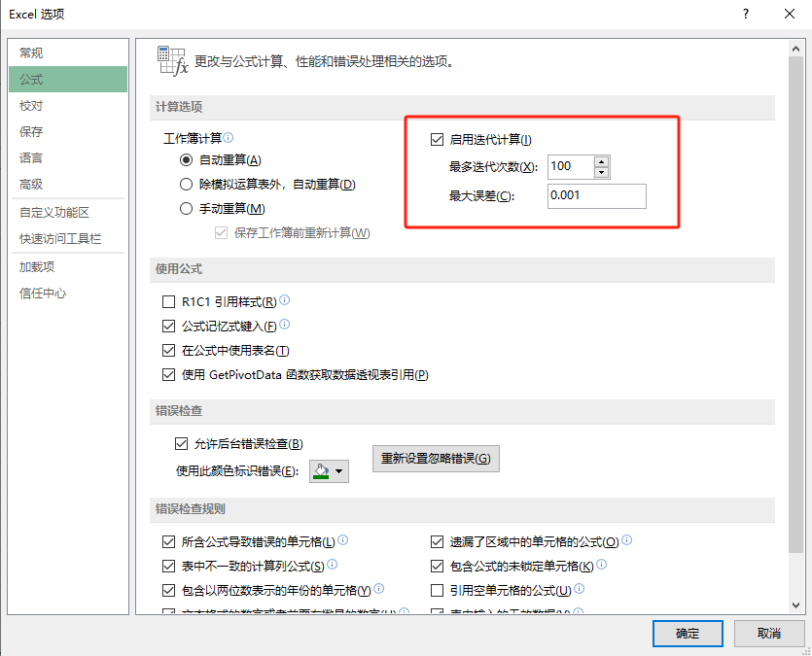The height and width of the screenshot is (656, 812).
Task: Toggle 遗漏了区域中的单元格的公式 checkbox
Action: [x=437, y=541]
